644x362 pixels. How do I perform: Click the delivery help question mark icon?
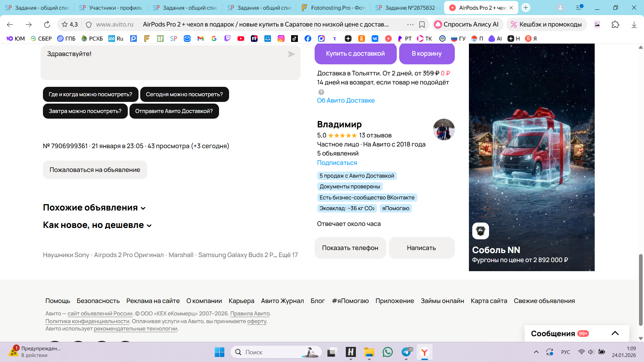pos(321,92)
